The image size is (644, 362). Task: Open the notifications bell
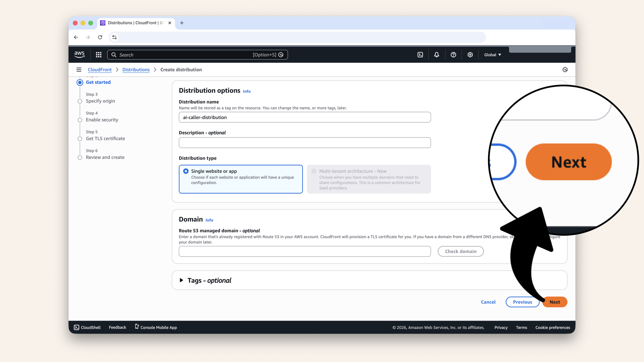(x=436, y=55)
